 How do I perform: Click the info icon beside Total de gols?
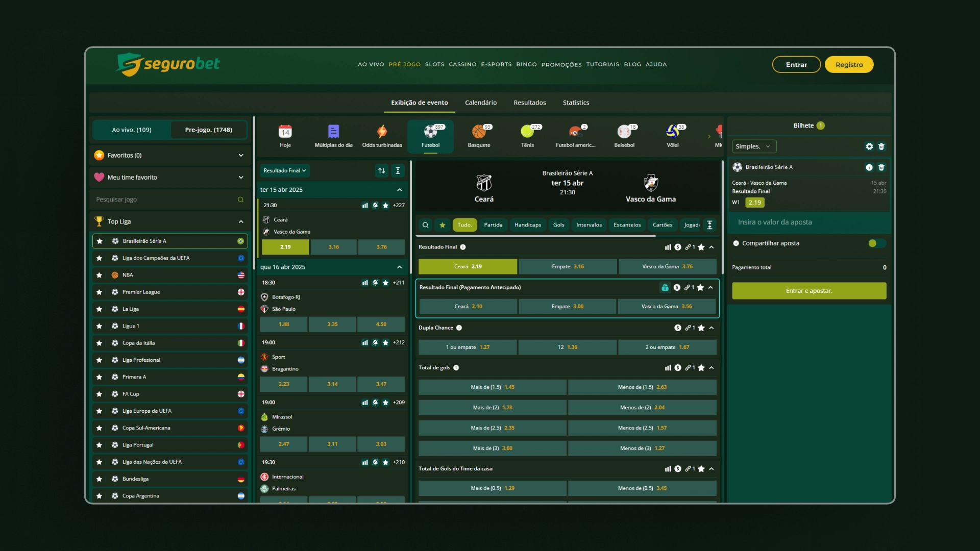click(x=456, y=368)
